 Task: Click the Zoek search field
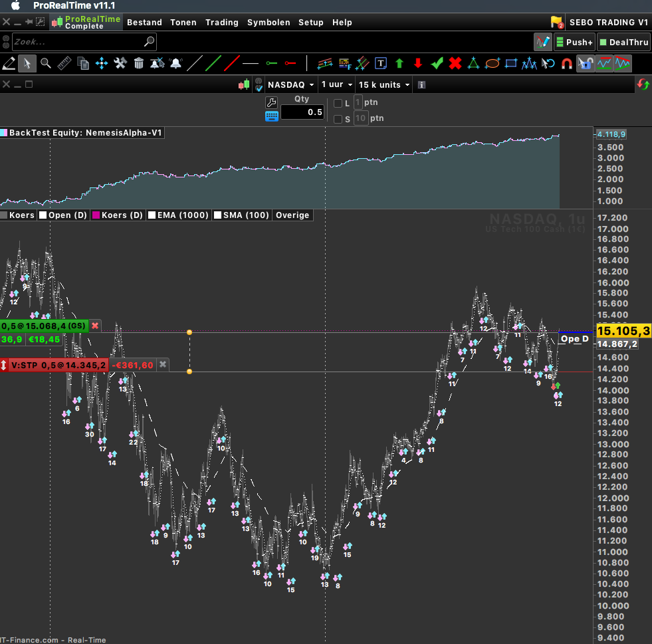coord(84,42)
